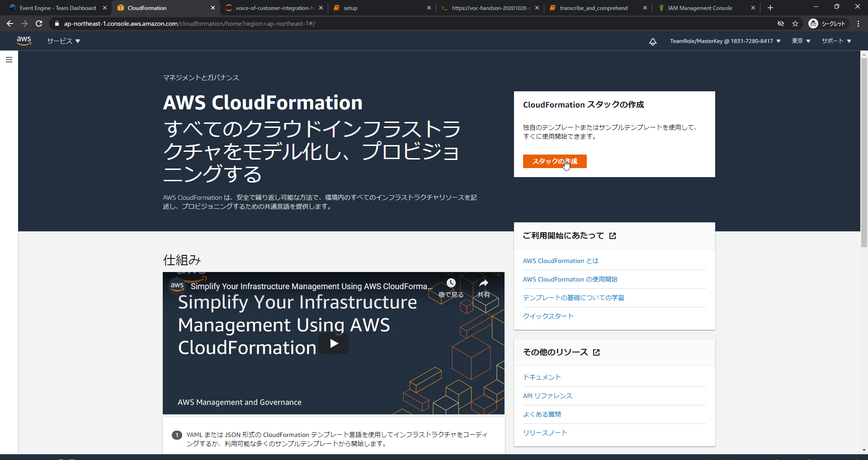Close the setup tab
This screenshot has height=460, width=868.
429,8
